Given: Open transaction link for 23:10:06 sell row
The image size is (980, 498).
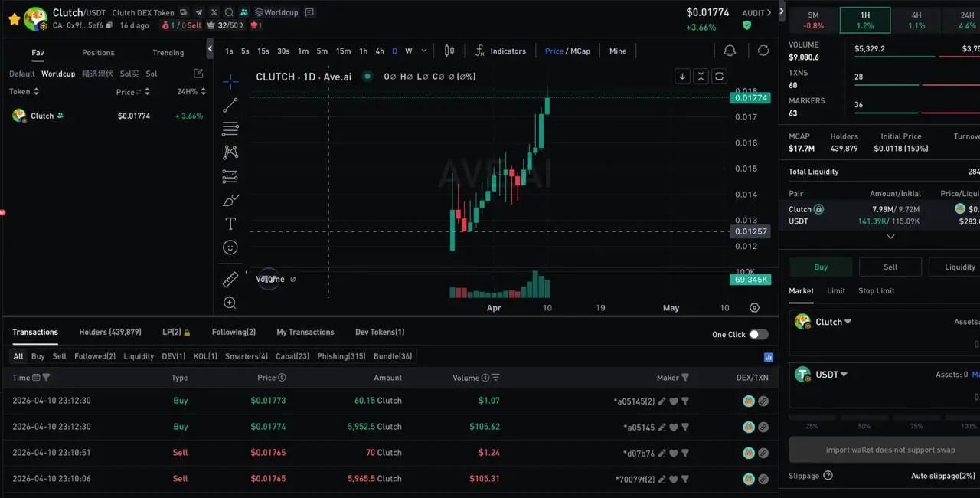Looking at the screenshot, I should (763, 479).
